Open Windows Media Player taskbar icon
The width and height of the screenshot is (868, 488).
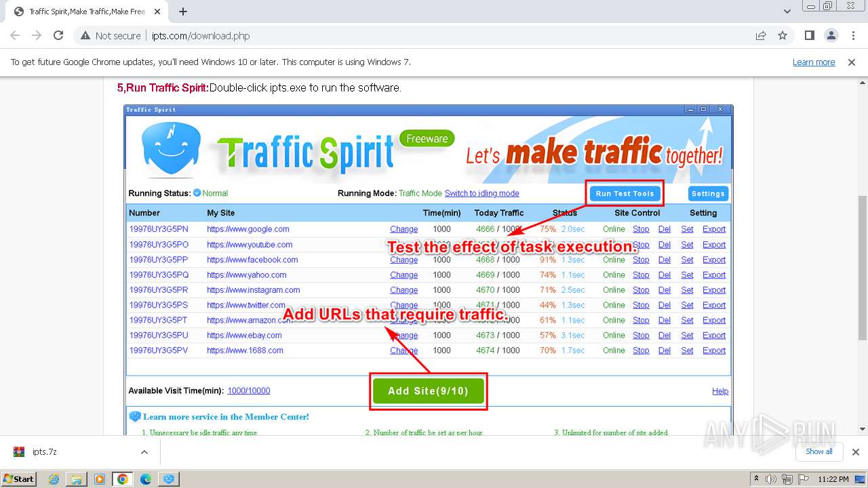100,479
